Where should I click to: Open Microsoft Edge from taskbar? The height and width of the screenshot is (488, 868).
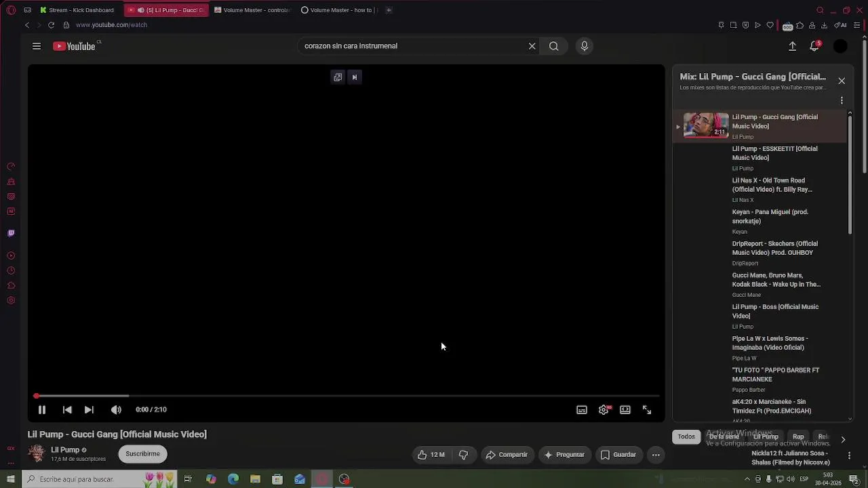tap(233, 479)
